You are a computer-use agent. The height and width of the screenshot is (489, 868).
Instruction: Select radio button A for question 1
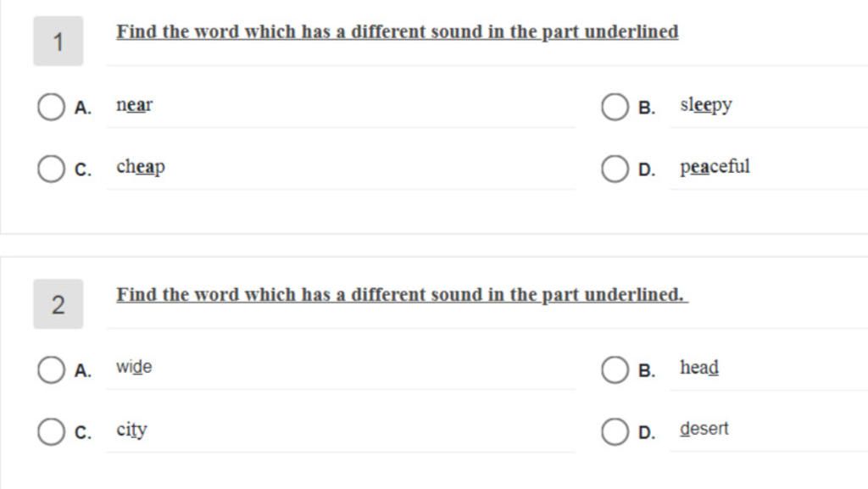[51, 107]
